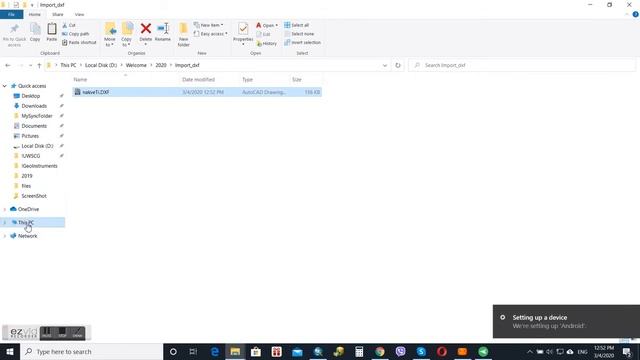Open the address bar history dropdown

point(384,65)
